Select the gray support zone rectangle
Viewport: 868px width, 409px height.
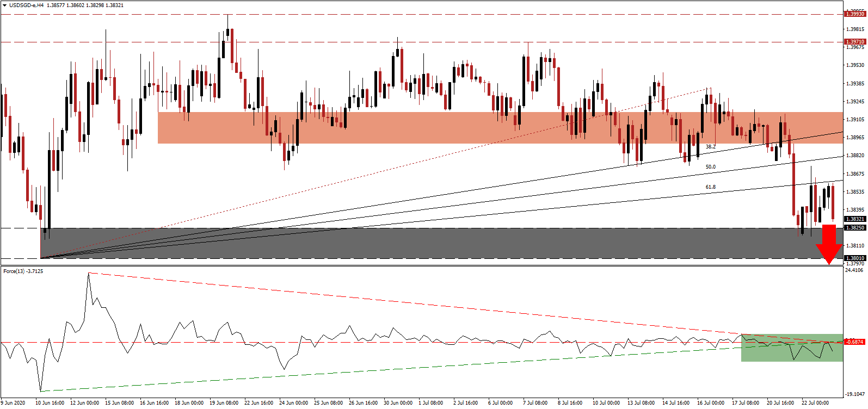tap(381, 243)
